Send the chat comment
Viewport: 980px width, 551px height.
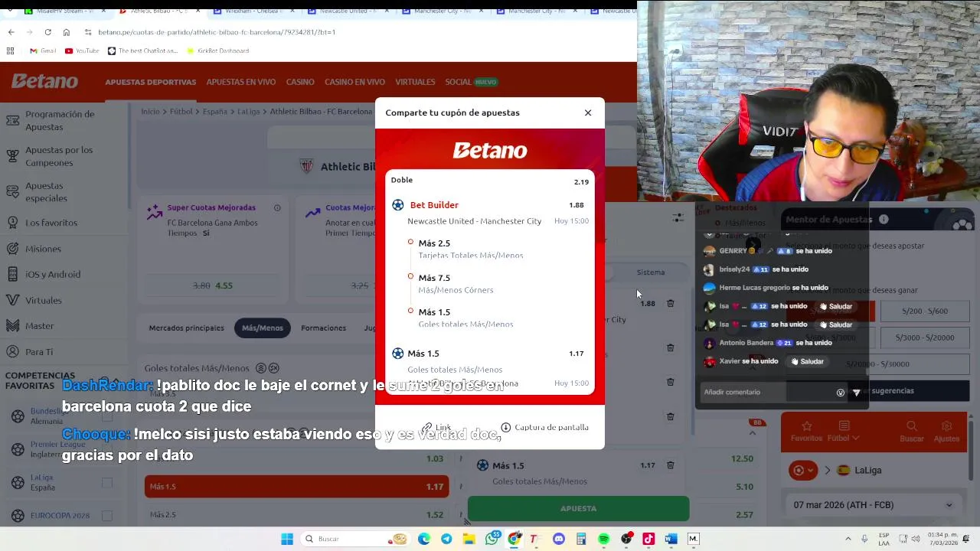coord(857,393)
